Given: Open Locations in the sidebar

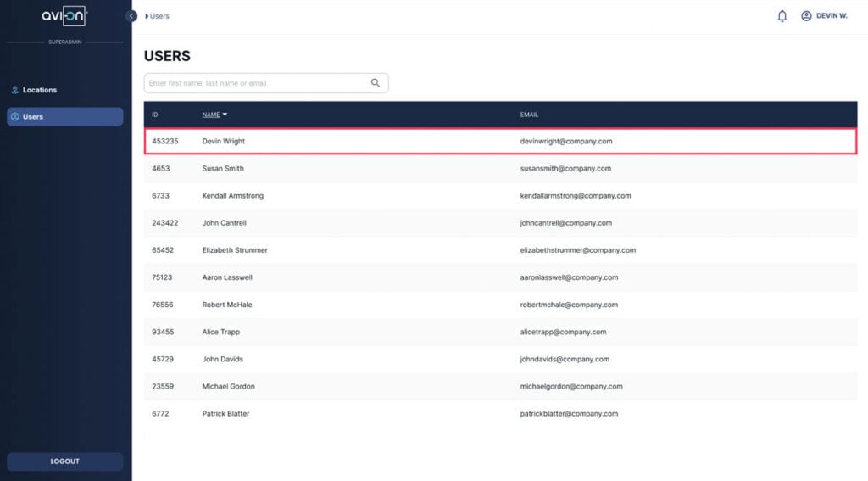Looking at the screenshot, I should tap(40, 90).
